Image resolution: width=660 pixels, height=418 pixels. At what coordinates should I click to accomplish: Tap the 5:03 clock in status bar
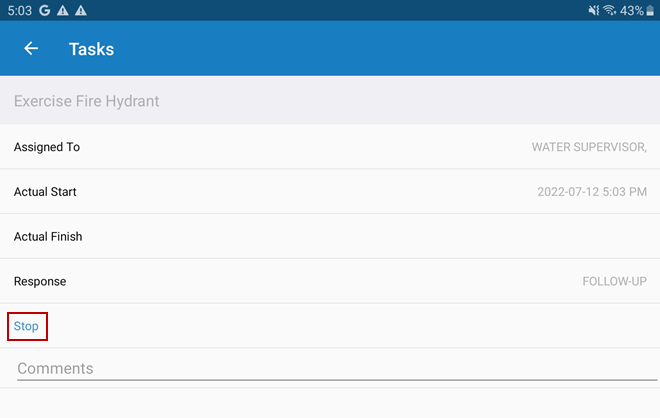pos(19,10)
